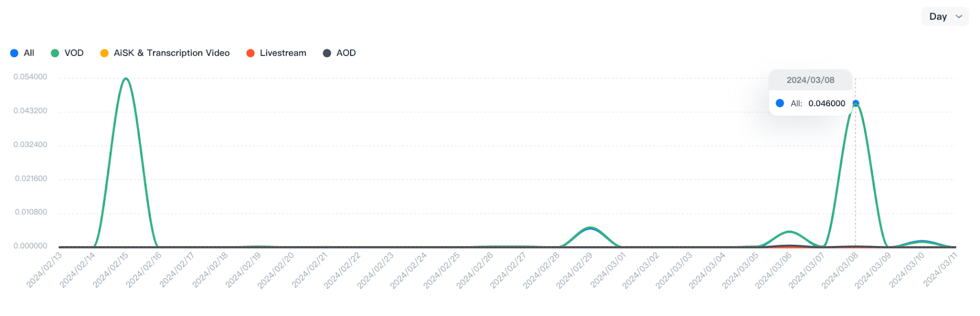Click the dark gray AOD legend dot
Screen dimensions: 980x316
[327, 53]
